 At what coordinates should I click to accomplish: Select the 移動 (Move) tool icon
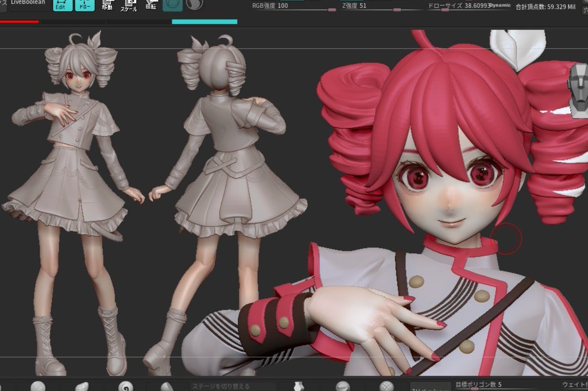108,6
